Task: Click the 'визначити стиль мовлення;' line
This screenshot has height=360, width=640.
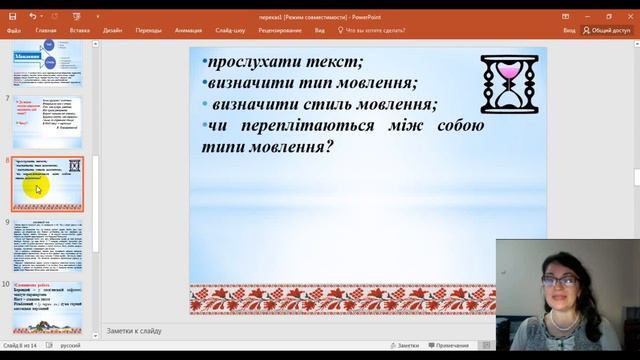Action: click(324, 104)
